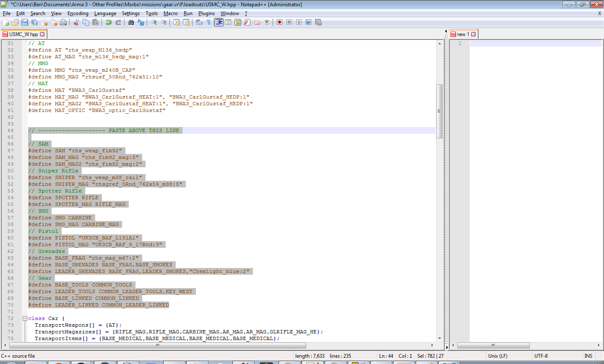Open the Plugins menu
Screen dimensions: 604x364
point(206,13)
